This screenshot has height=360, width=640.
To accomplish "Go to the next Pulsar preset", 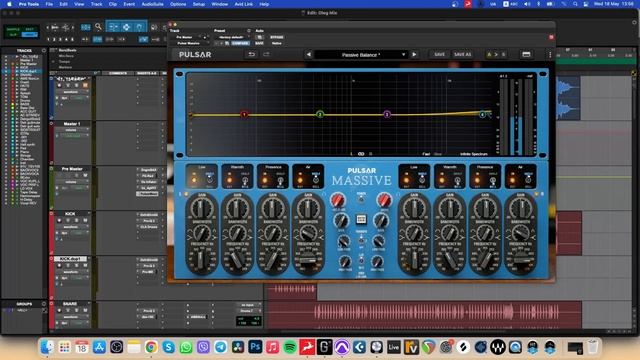I will click(414, 54).
